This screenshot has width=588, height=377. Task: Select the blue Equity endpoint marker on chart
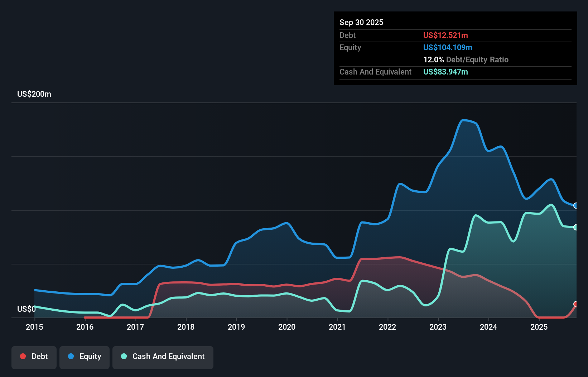click(x=575, y=206)
